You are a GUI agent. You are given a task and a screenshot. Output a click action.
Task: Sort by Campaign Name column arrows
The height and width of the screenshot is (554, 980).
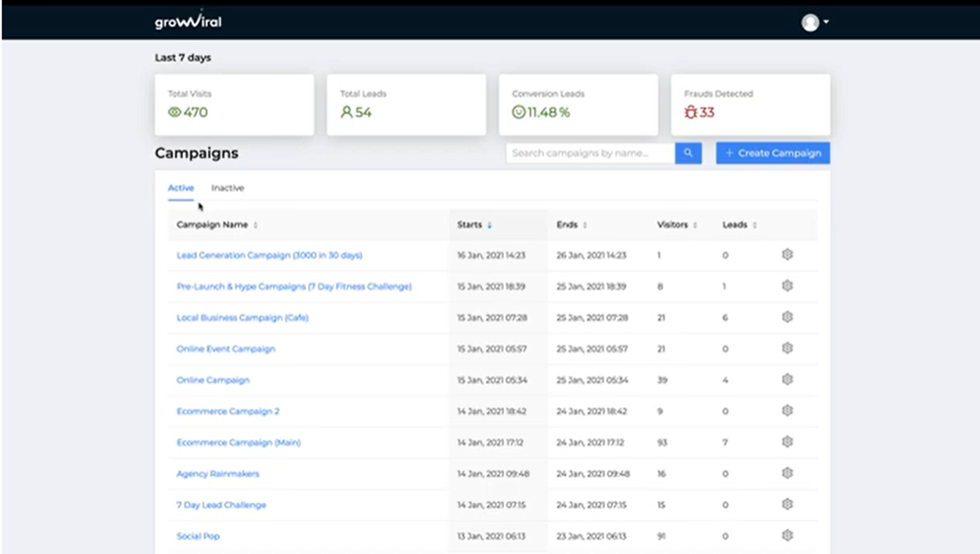256,225
